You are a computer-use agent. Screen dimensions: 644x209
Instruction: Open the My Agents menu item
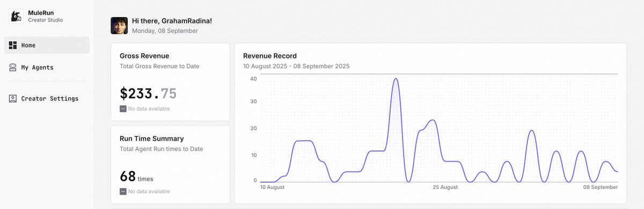tap(47, 68)
